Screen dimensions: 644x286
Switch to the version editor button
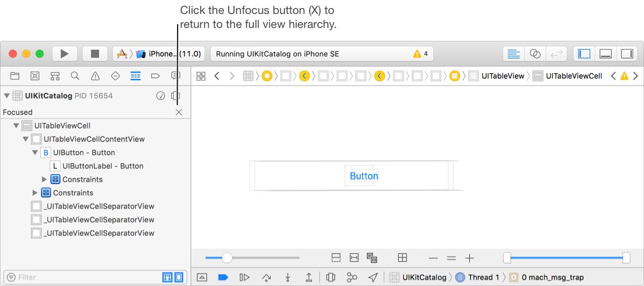557,54
